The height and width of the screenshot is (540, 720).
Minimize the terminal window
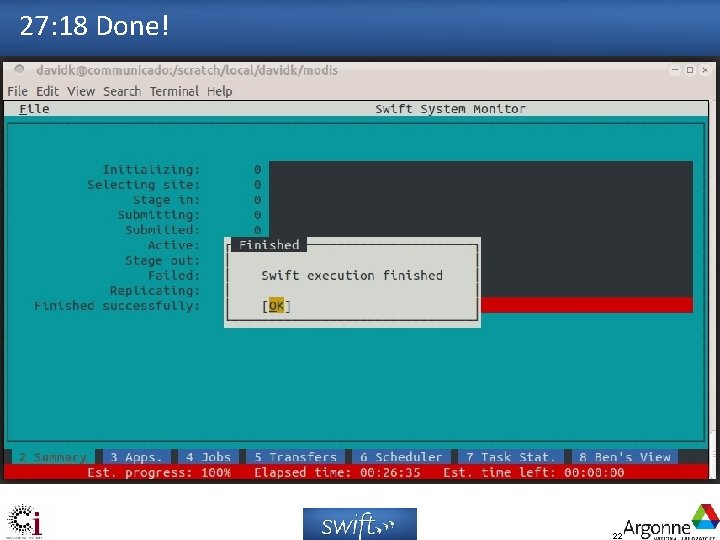click(x=675, y=70)
